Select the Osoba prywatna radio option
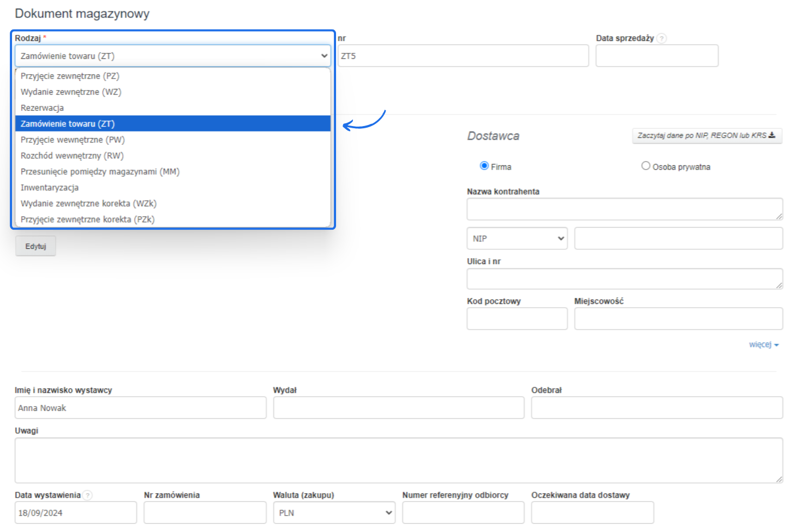 pos(645,166)
